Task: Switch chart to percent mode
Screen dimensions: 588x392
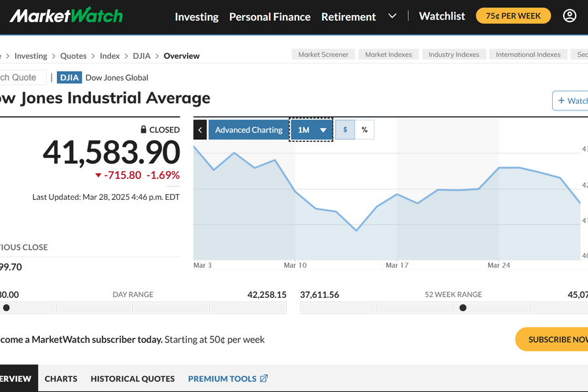Action: (365, 130)
